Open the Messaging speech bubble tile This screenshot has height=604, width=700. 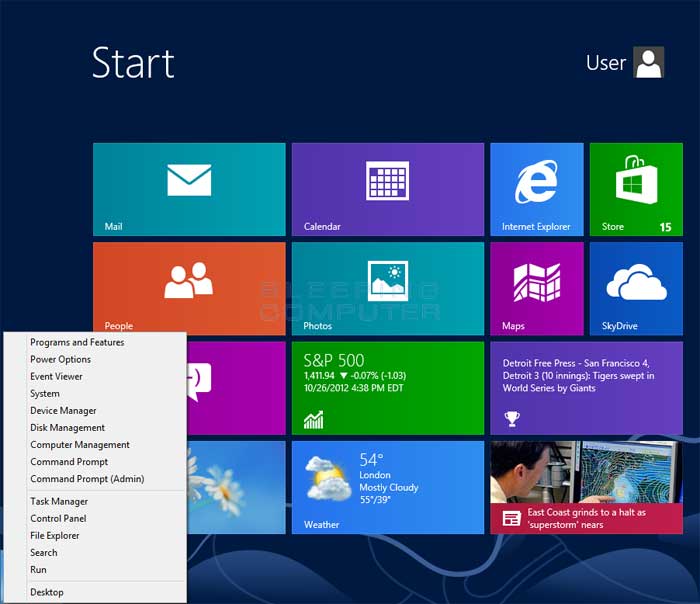pyautogui.click(x=236, y=388)
